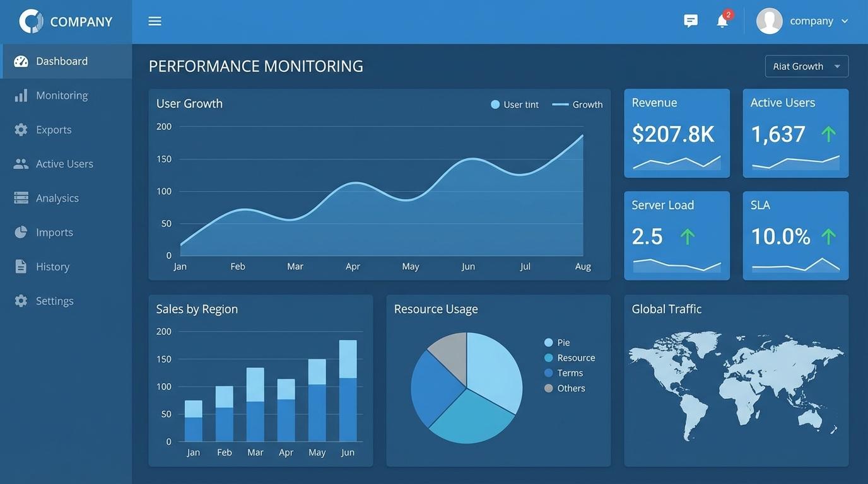Open the notifications bell icon

click(722, 21)
